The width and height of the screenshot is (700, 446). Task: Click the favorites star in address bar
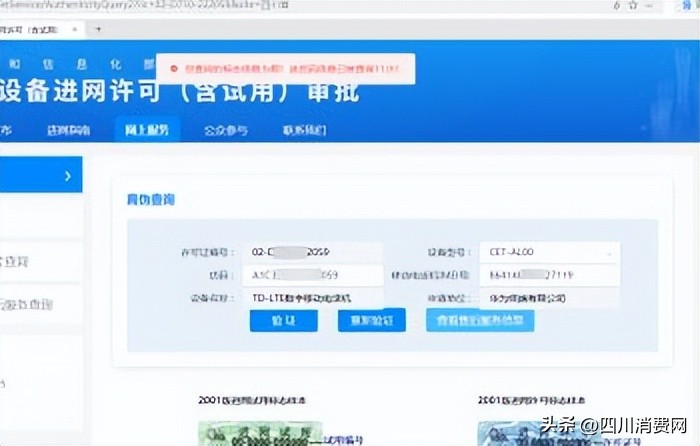pos(633,5)
